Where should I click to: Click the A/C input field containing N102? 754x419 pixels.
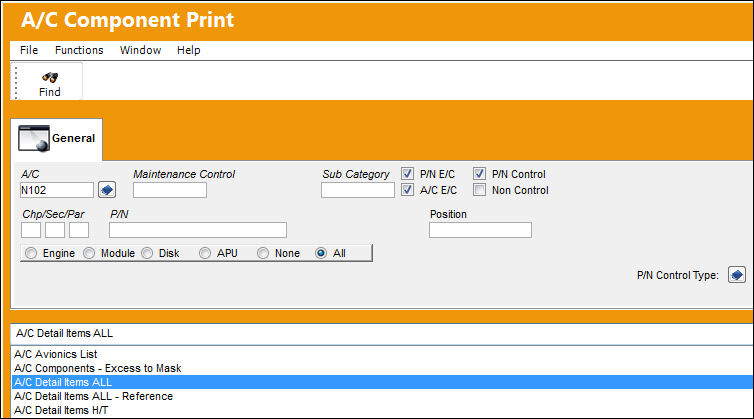tap(57, 190)
